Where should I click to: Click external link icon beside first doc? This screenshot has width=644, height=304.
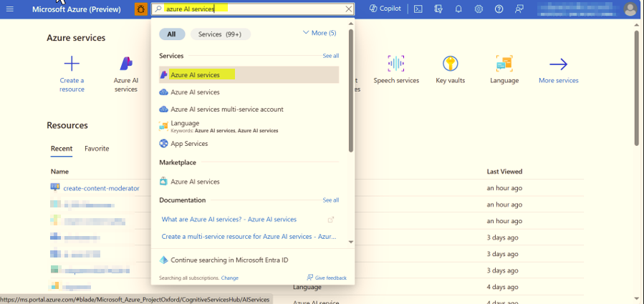click(x=331, y=220)
